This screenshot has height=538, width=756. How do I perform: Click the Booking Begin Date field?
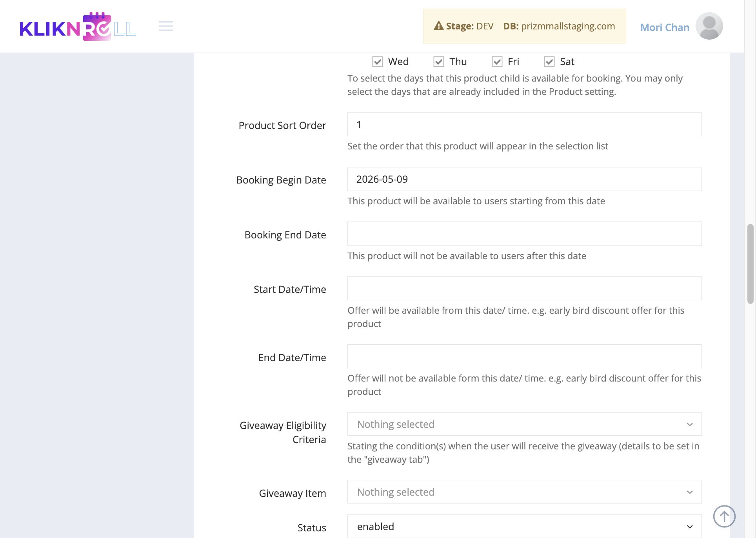click(524, 179)
